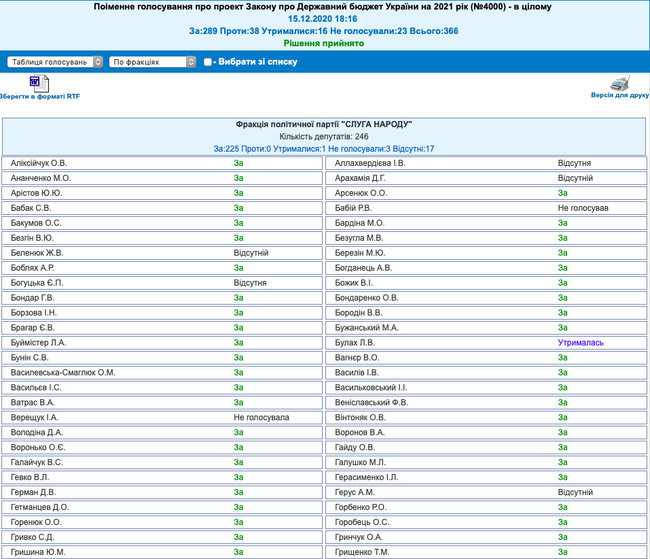Screen dimensions: 650x559
Task: Click deputy name Арахамія Д.Г.
Action: (x=361, y=177)
